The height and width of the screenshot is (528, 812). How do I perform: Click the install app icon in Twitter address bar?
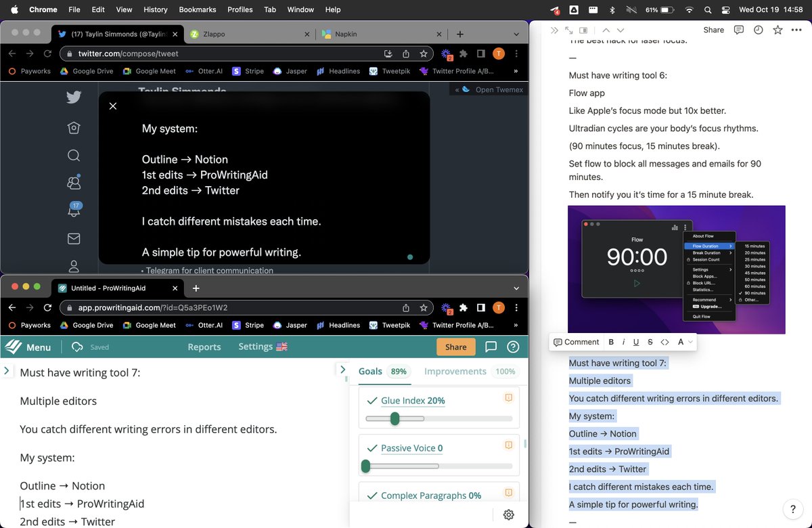tap(388, 53)
